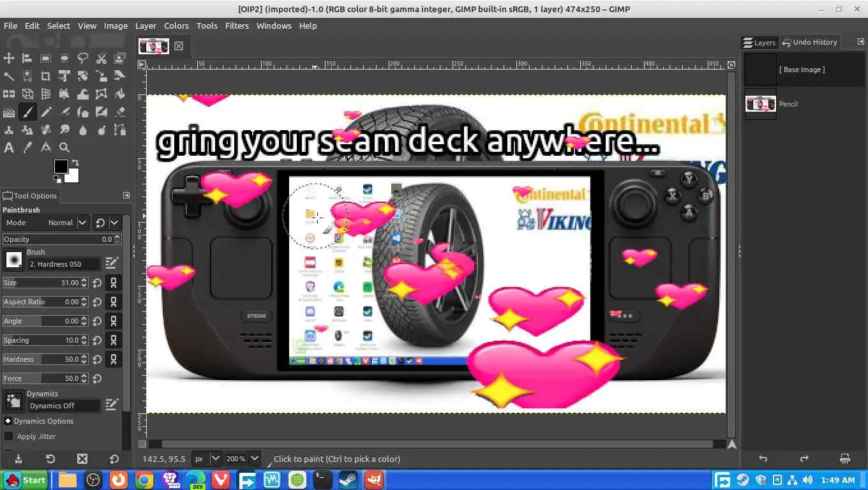
Task: Select the Alignment tool
Action: [x=27, y=58]
